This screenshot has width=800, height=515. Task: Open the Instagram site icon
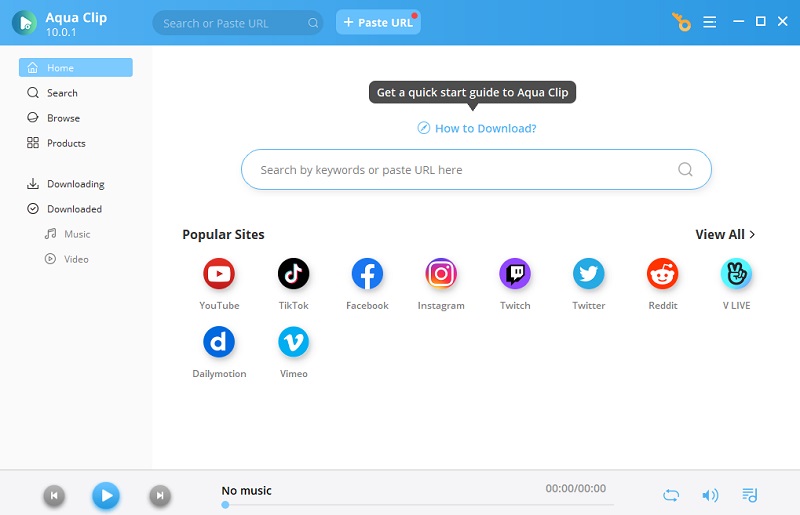[x=441, y=274]
